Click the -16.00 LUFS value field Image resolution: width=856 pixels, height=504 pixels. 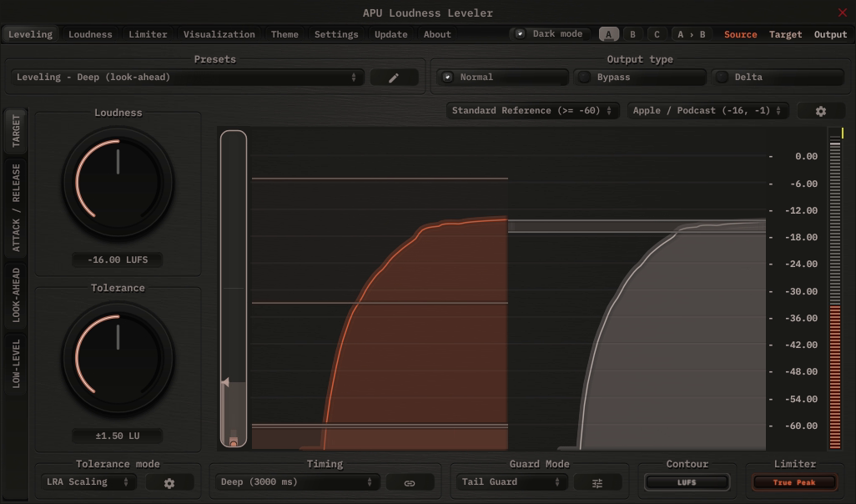(x=118, y=260)
